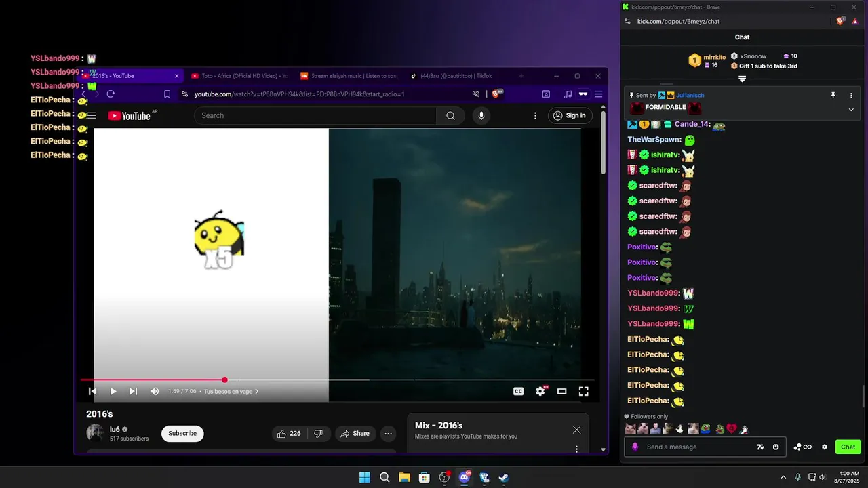Screen dimensions: 868x488
Task: Open Brave Shields lion icon on YouTube
Action: pos(496,94)
